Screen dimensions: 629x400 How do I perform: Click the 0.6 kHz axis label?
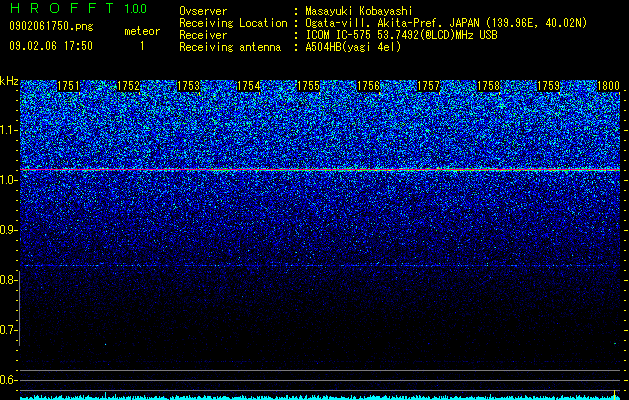(9, 380)
